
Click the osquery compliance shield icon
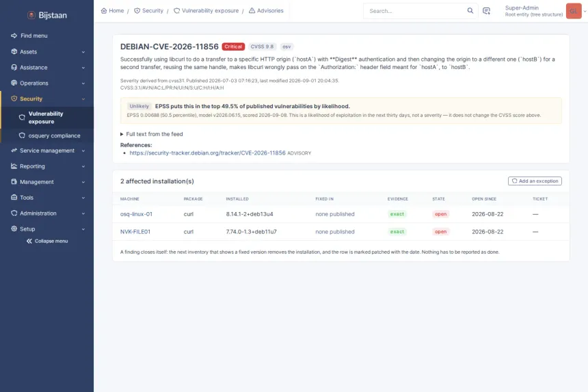[22, 135]
